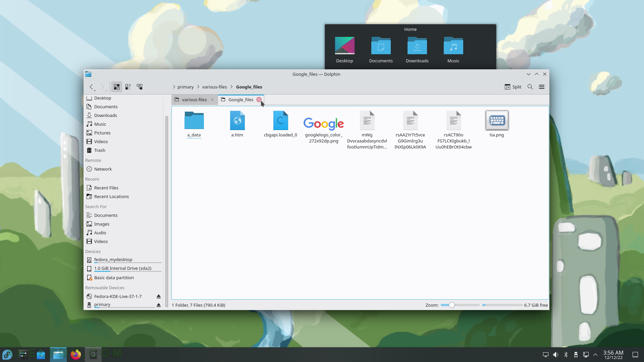Open Documents folder in Home widget
The width and height of the screenshot is (644, 362).
pyautogui.click(x=381, y=50)
